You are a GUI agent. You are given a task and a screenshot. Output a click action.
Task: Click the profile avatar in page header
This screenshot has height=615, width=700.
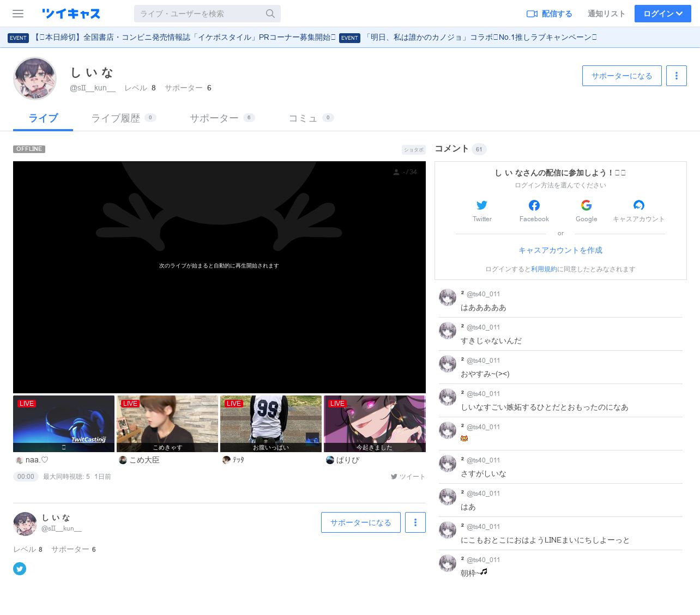click(x=35, y=78)
